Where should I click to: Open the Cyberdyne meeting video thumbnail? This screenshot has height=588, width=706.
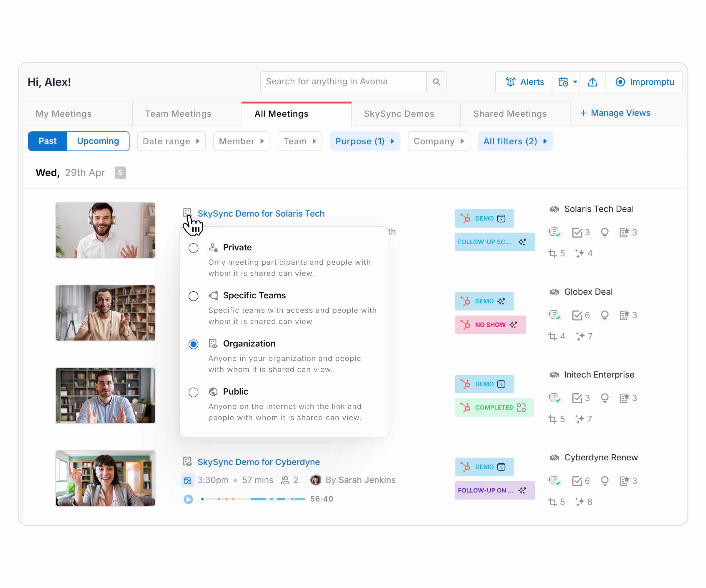tap(105, 478)
